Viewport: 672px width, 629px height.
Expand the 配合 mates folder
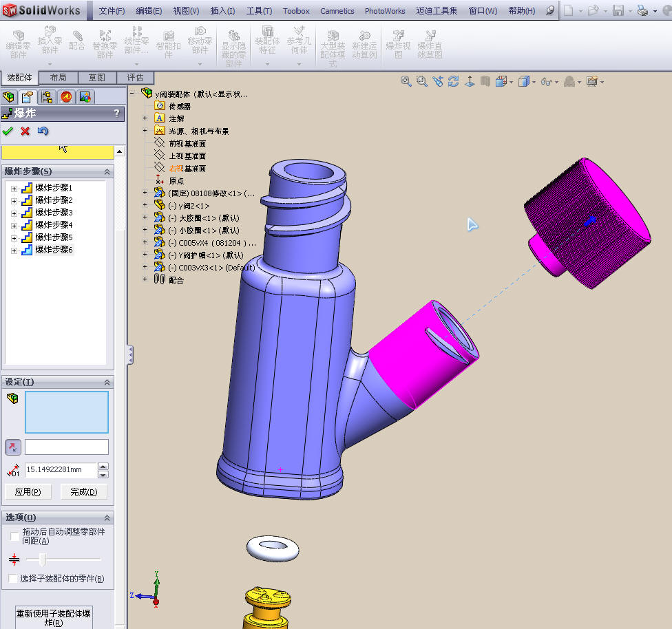pos(145,279)
